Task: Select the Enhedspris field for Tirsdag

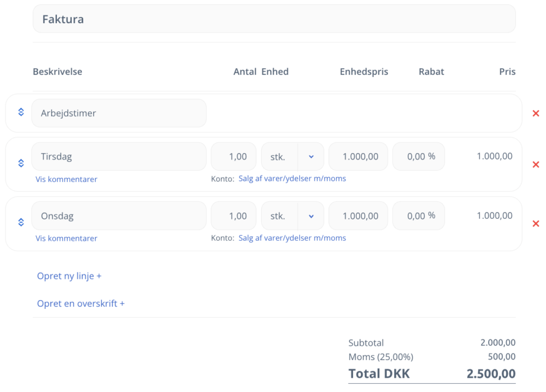Action: [358, 157]
